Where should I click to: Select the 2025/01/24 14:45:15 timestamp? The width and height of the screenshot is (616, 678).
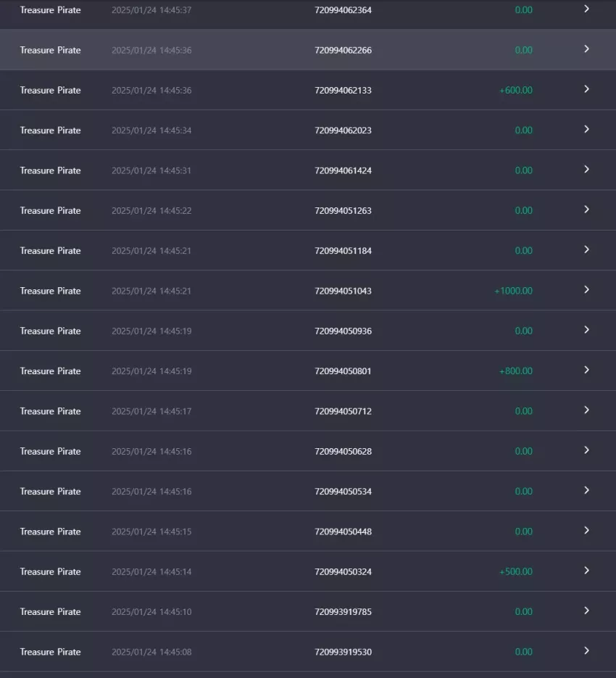[151, 532]
